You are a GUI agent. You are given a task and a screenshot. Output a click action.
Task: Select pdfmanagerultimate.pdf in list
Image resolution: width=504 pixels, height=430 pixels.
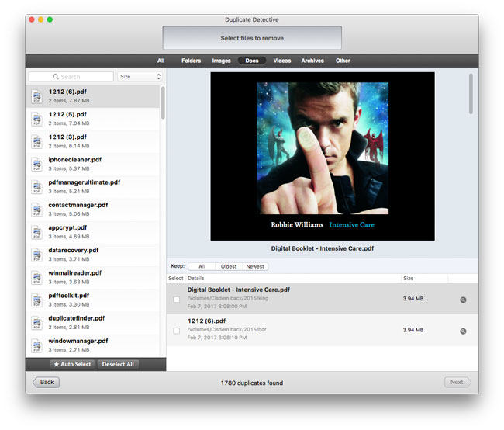pyautogui.click(x=92, y=187)
